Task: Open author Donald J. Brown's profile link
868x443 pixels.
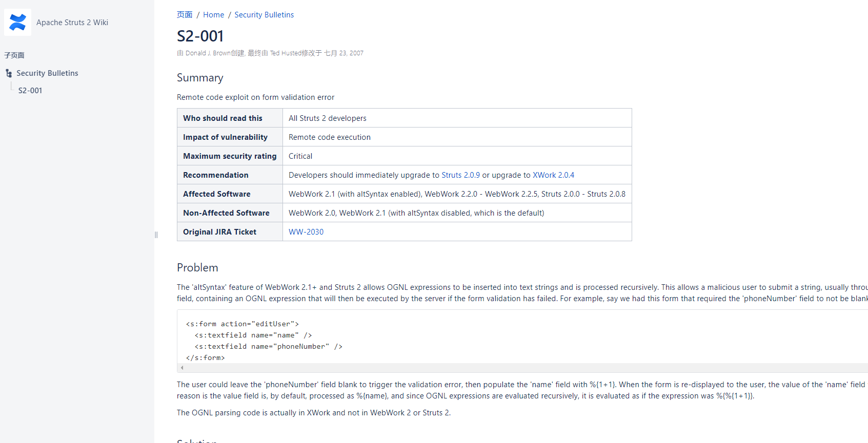Action: (x=208, y=53)
